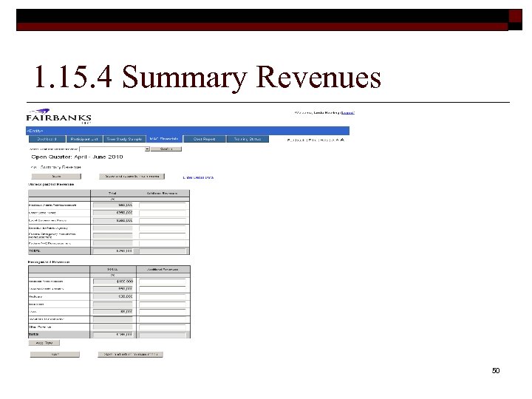Click the Add Row button
532x399 pixels.
click(44, 343)
